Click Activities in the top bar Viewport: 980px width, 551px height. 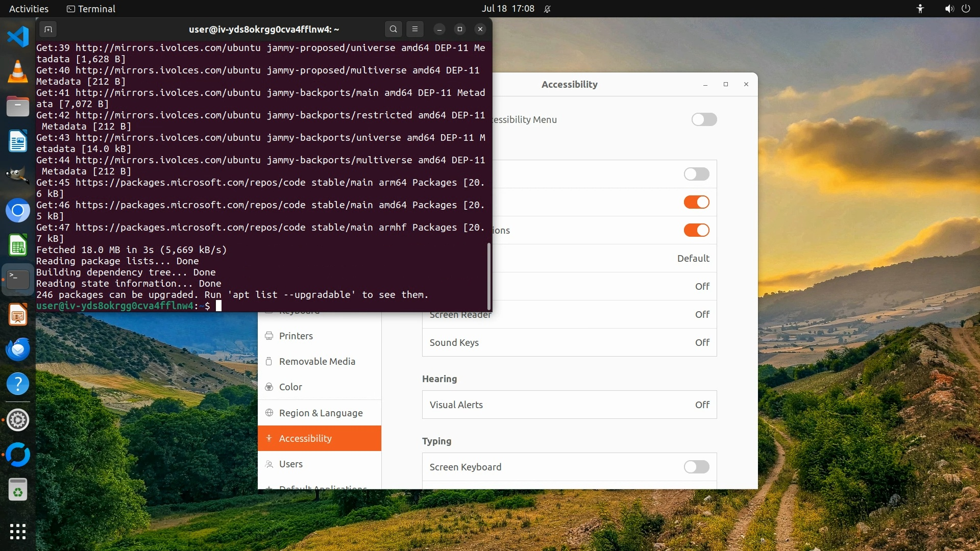coord(29,9)
